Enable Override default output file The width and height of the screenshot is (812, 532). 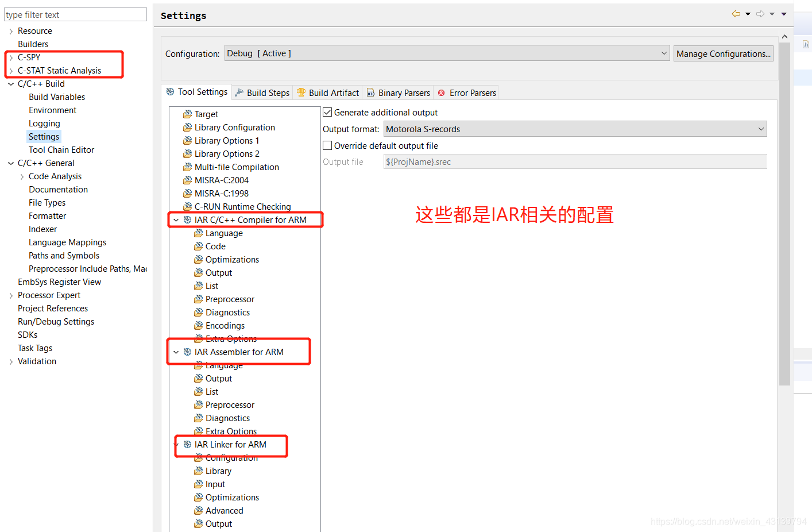click(x=327, y=146)
